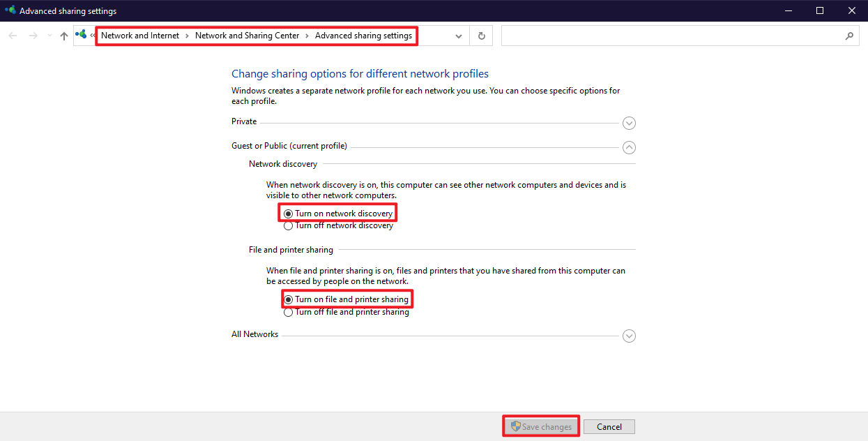Screen dimensions: 868x441
Task: Open Network and Sharing Center breadcrumb
Action: click(x=247, y=36)
